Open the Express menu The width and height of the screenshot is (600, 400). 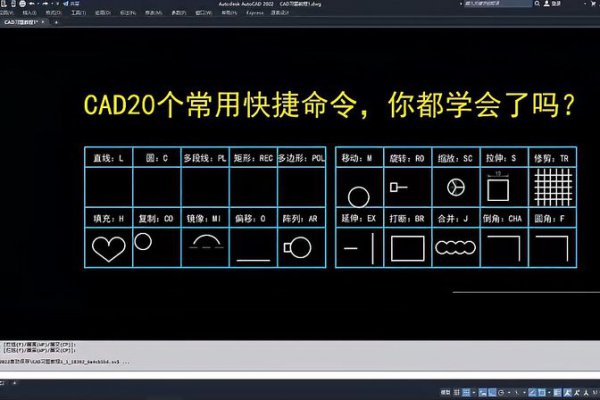click(254, 13)
